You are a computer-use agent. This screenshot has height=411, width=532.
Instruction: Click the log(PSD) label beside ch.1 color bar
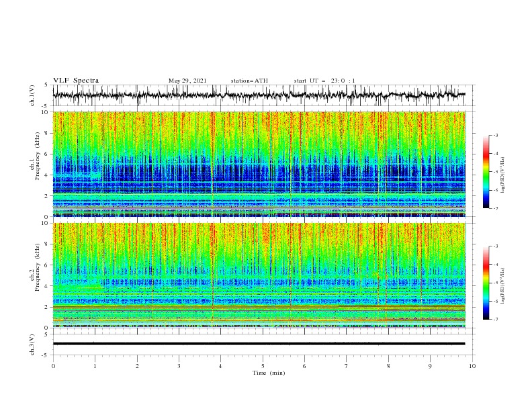(502, 175)
